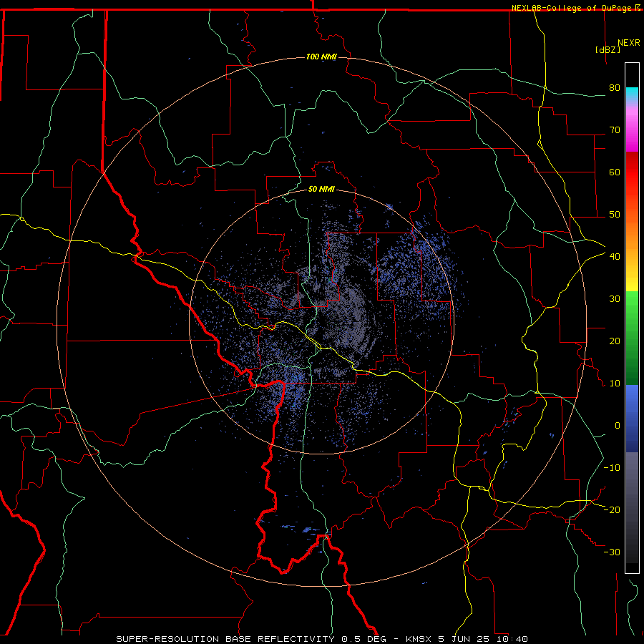
Task: Click the 50 NMI range ring label
Action: tap(321, 189)
